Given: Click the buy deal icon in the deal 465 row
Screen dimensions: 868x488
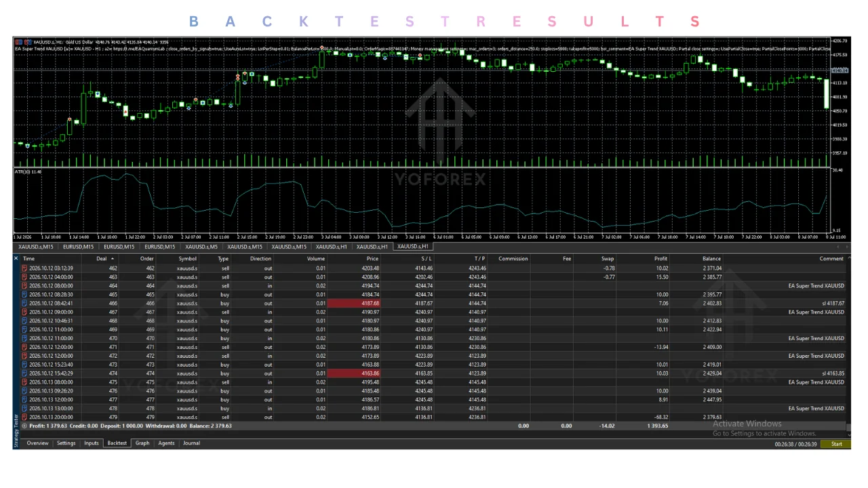Looking at the screenshot, I should coord(24,295).
